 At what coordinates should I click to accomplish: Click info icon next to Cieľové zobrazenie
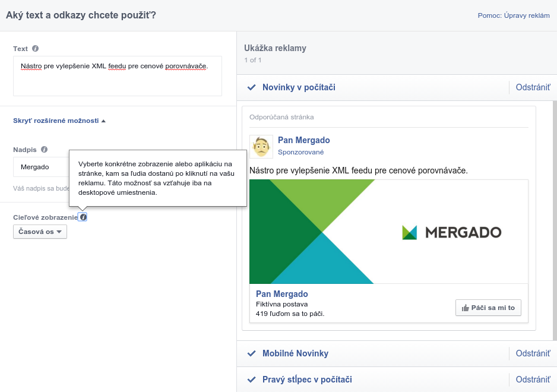coord(83,217)
